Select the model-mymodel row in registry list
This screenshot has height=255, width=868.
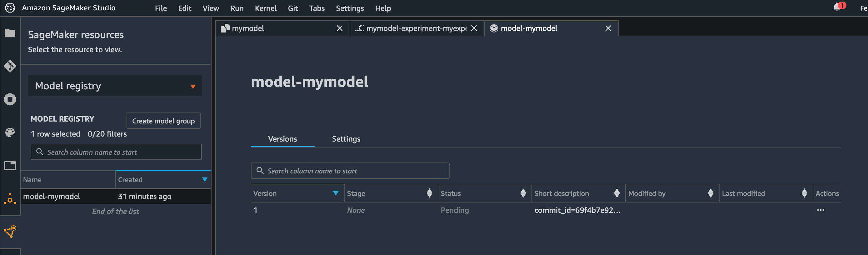coord(116,196)
